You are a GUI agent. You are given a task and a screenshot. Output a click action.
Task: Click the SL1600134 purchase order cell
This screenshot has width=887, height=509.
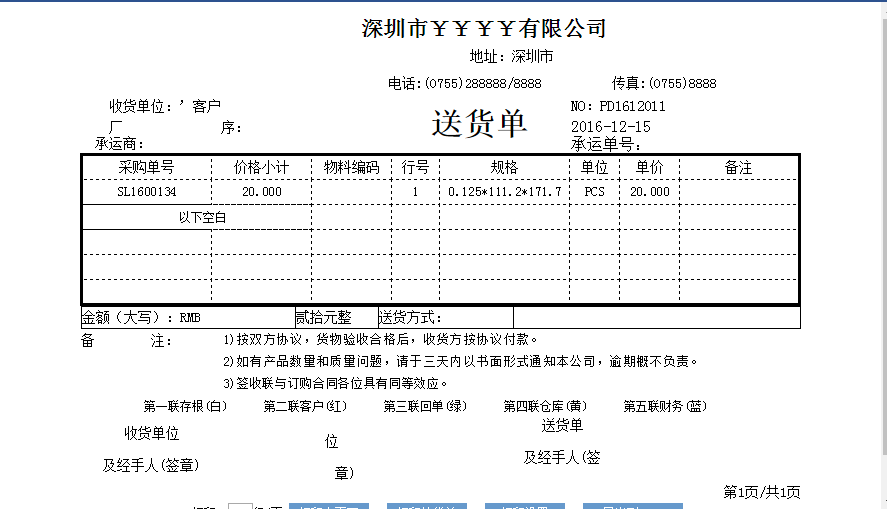click(146, 192)
